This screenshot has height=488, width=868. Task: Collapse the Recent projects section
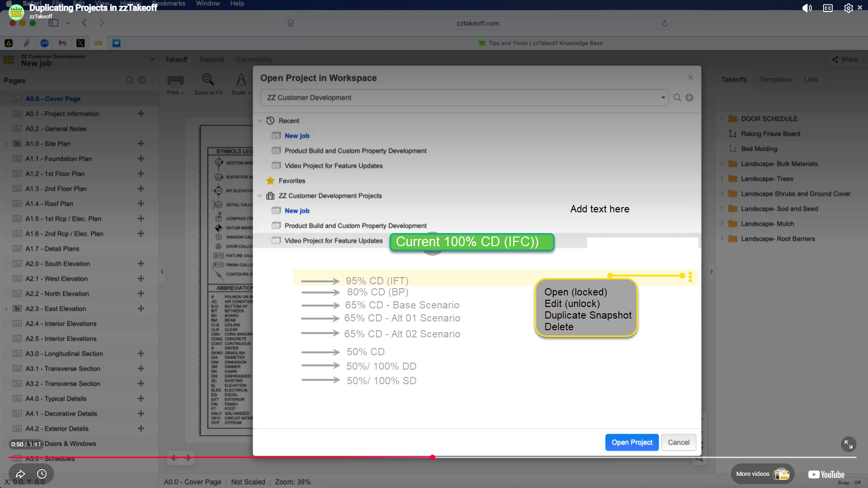[x=260, y=121]
